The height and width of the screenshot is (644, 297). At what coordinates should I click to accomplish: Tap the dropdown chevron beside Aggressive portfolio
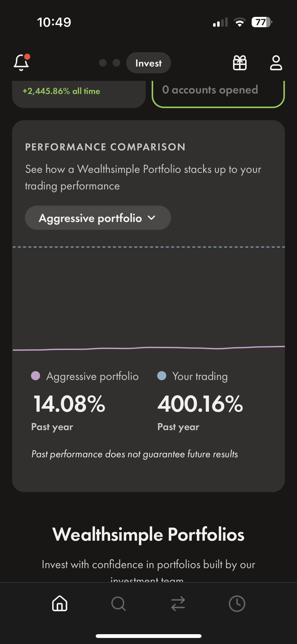(x=151, y=218)
